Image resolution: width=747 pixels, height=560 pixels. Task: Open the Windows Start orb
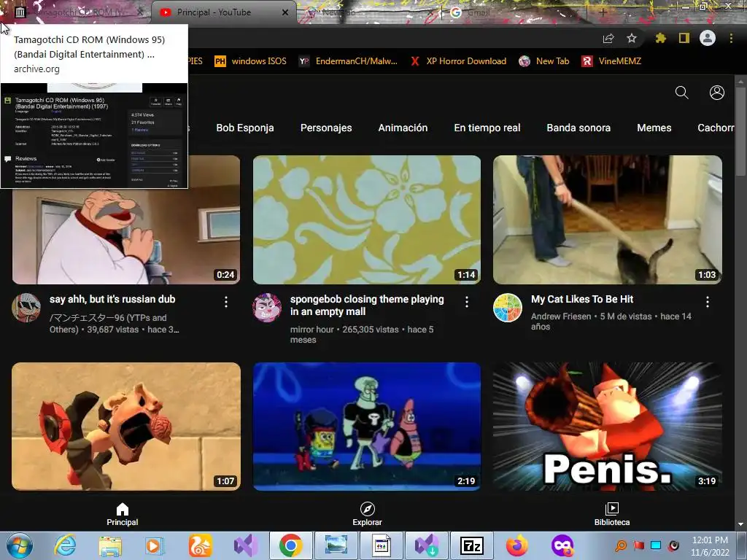[19, 545]
